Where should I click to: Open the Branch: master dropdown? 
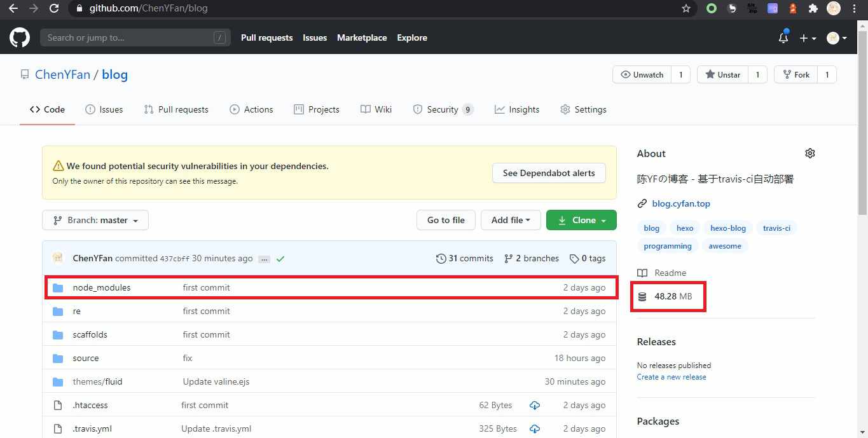(95, 220)
